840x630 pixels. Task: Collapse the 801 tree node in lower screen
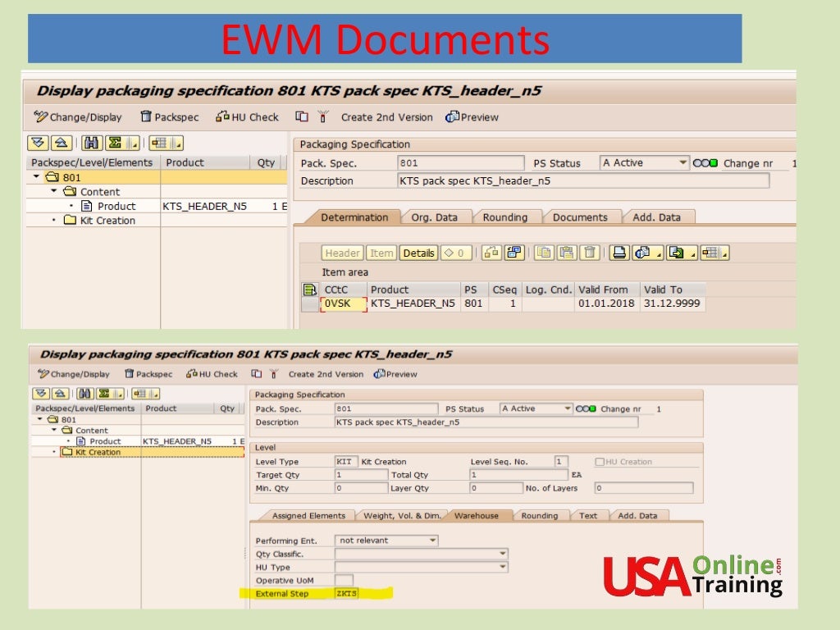tap(40, 419)
